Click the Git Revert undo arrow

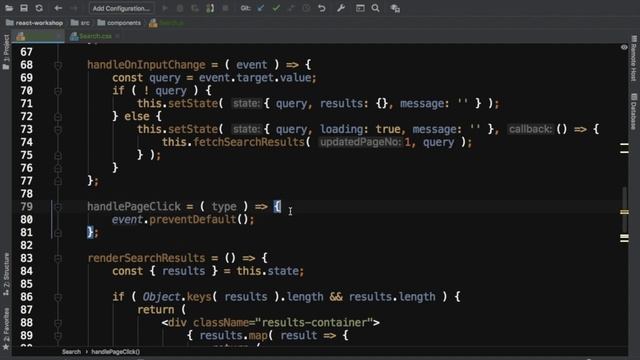tap(322, 8)
